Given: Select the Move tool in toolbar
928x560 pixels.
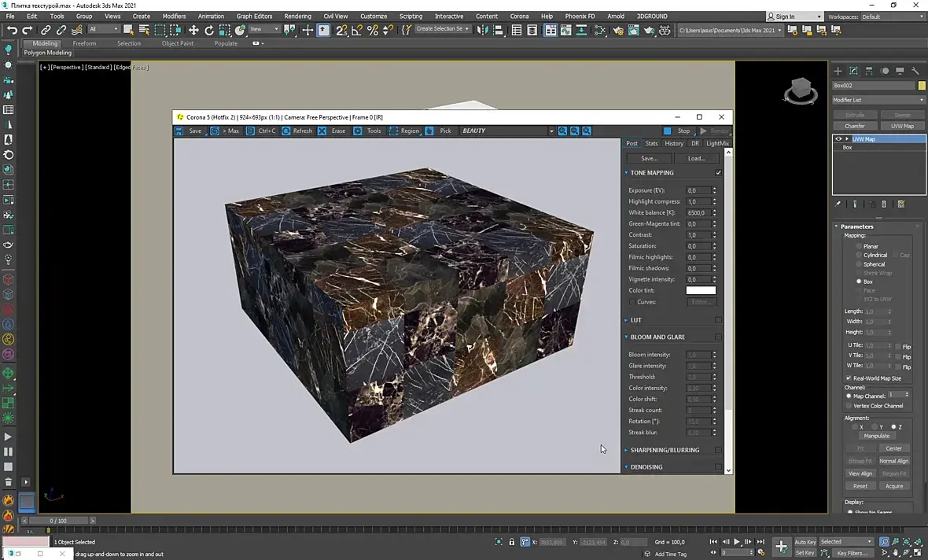Looking at the screenshot, I should 193,30.
